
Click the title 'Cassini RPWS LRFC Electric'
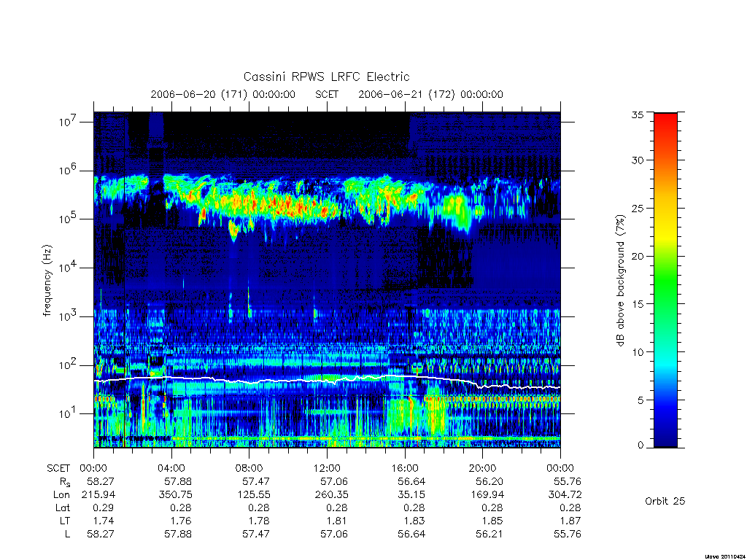click(x=326, y=77)
